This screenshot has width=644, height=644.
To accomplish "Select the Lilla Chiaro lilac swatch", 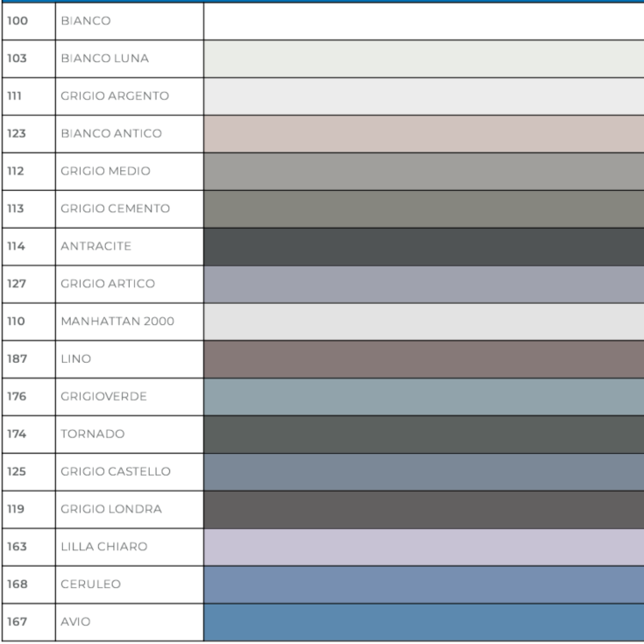I will coord(423,547).
